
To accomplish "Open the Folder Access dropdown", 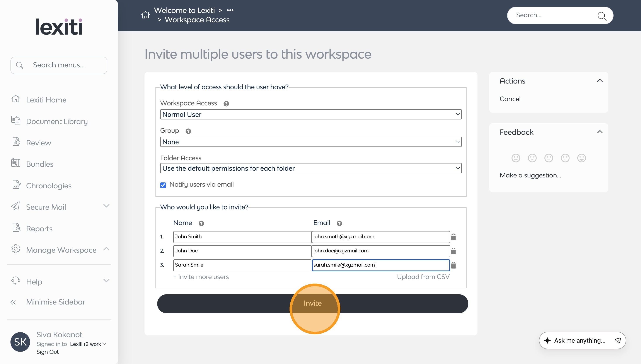I will (310, 168).
